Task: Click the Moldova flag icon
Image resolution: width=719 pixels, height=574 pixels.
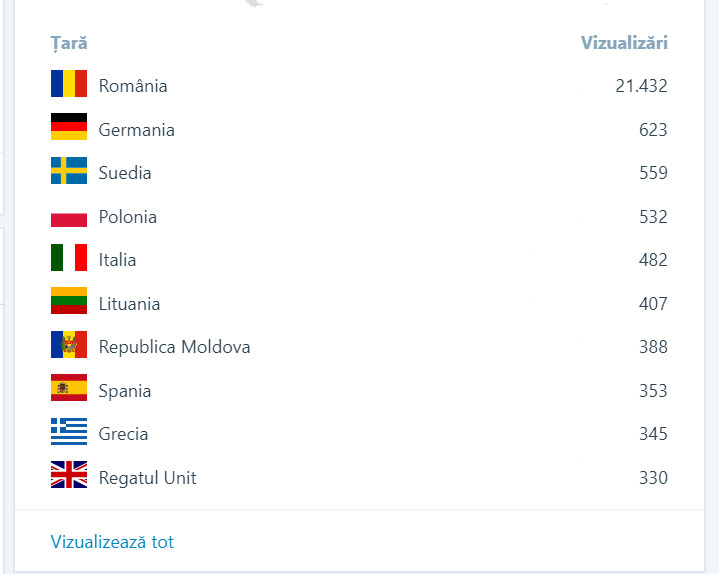Action: [69, 346]
